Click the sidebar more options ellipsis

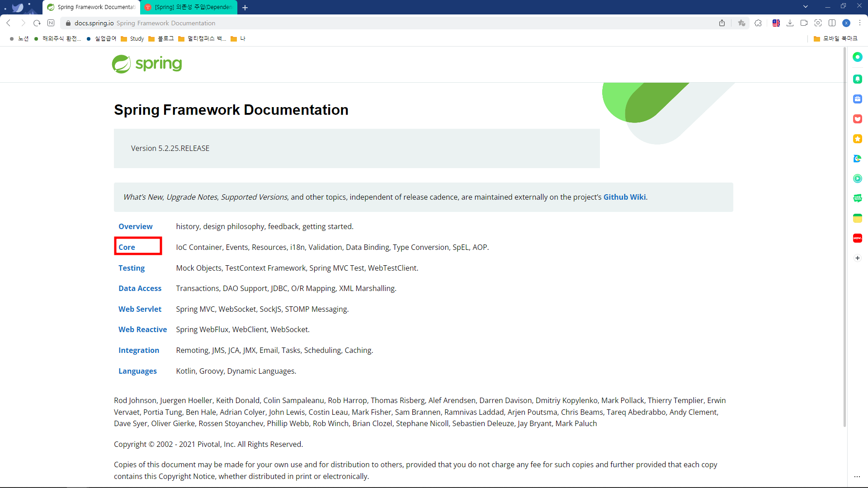click(x=857, y=477)
